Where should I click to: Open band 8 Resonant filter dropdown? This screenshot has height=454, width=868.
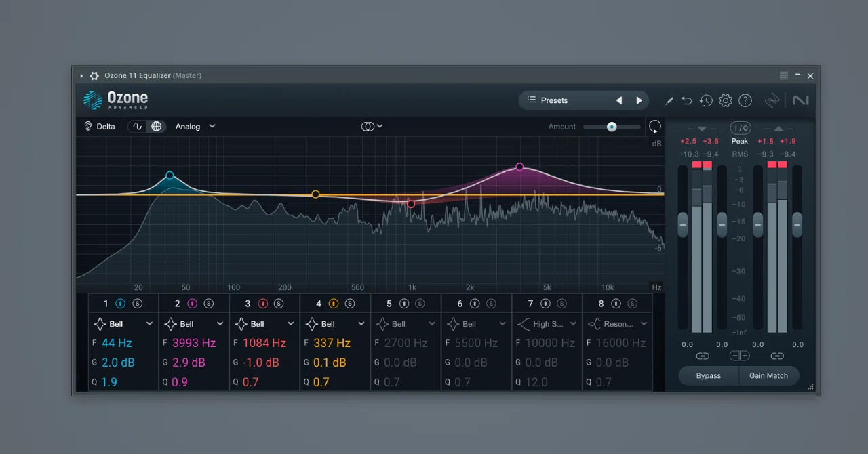click(618, 324)
